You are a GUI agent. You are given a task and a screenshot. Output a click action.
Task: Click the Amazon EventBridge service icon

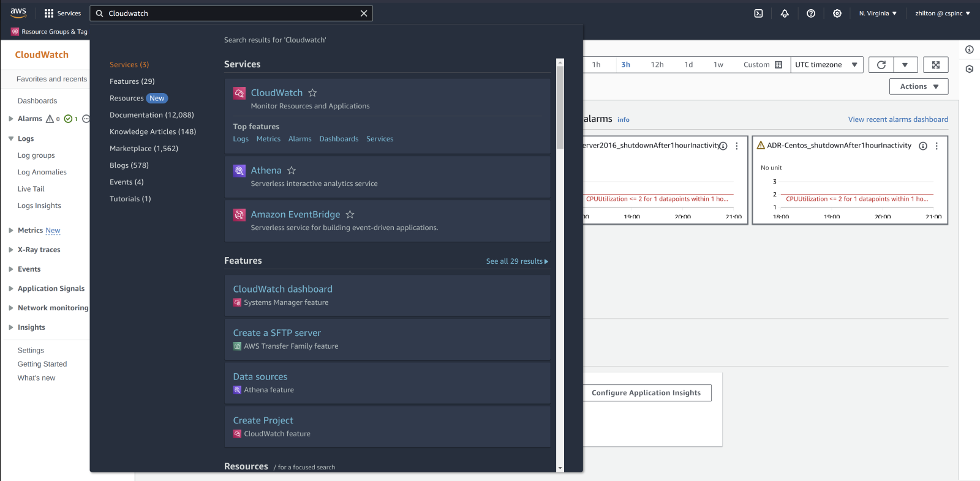pyautogui.click(x=239, y=215)
